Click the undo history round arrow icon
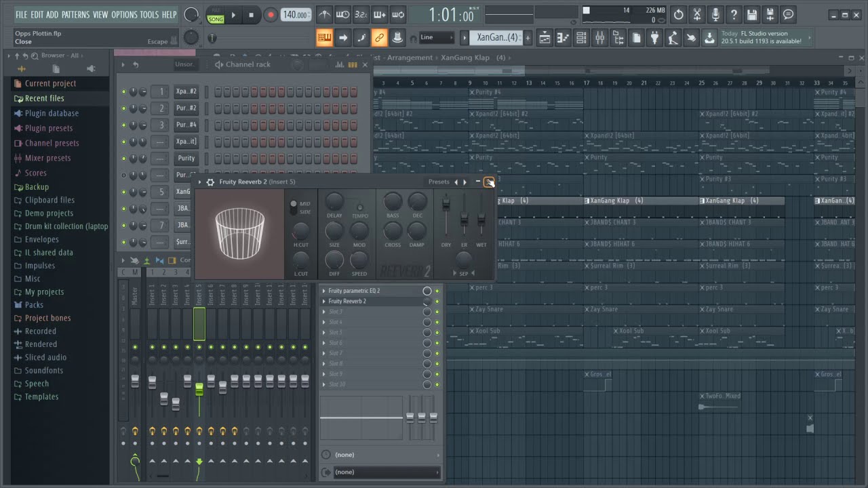 tap(678, 14)
